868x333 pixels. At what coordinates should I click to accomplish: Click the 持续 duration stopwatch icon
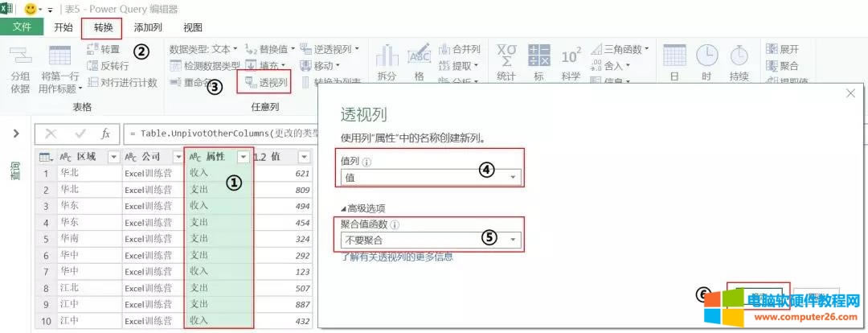pos(739,55)
